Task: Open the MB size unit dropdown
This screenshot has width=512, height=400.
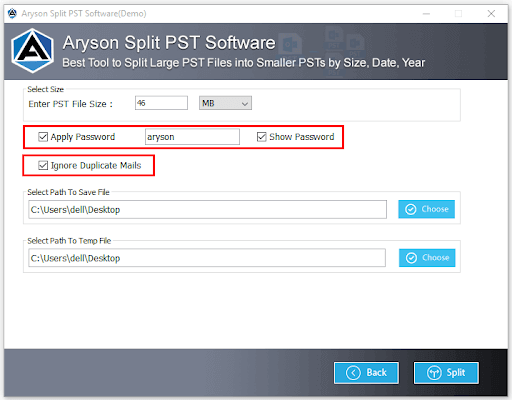Action: coord(225,103)
